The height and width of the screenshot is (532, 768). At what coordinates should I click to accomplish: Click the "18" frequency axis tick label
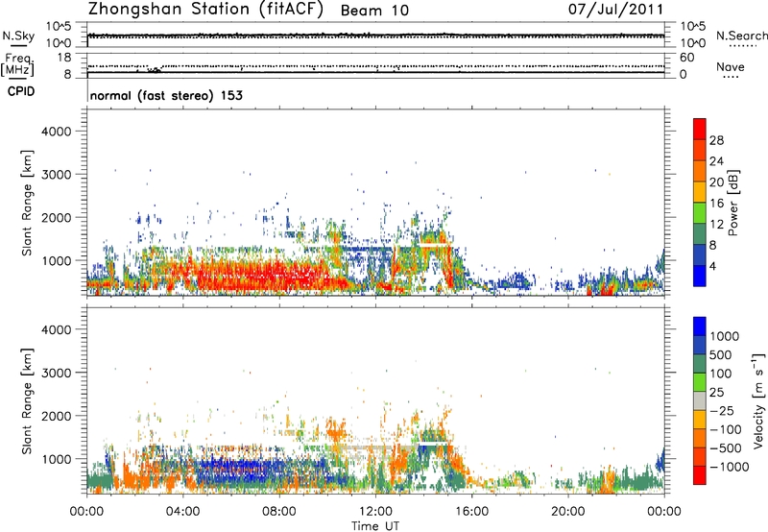click(x=64, y=58)
